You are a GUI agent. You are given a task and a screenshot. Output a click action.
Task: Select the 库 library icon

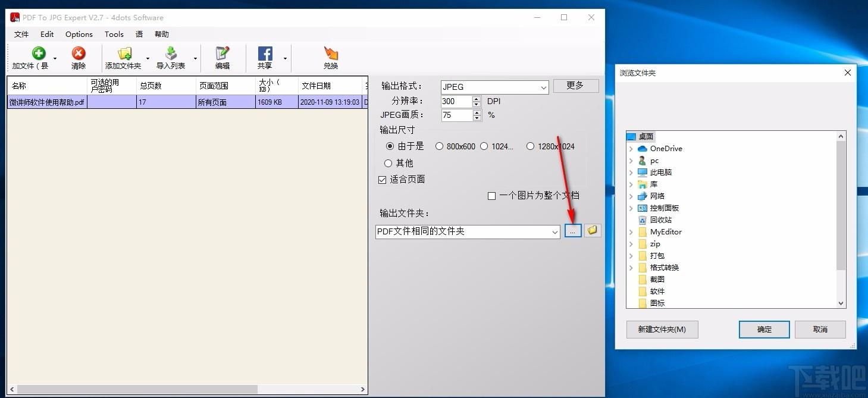(642, 184)
